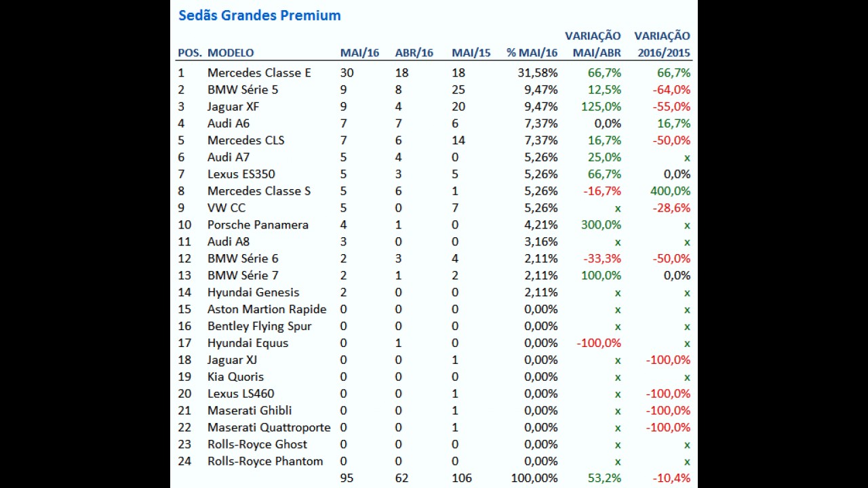Viewport: 868px width, 488px height.
Task: Click the 4,21% share for Porsche Panamera
Action: tap(541, 225)
